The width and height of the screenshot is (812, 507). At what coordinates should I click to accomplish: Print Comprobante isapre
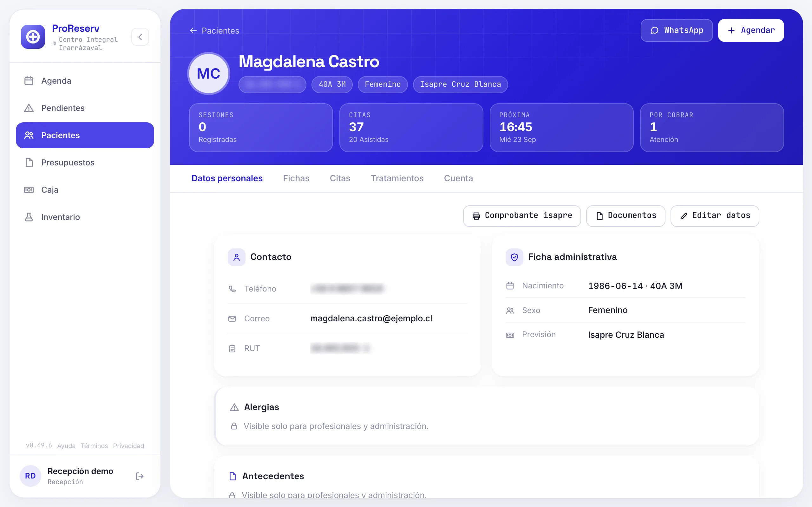522,216
